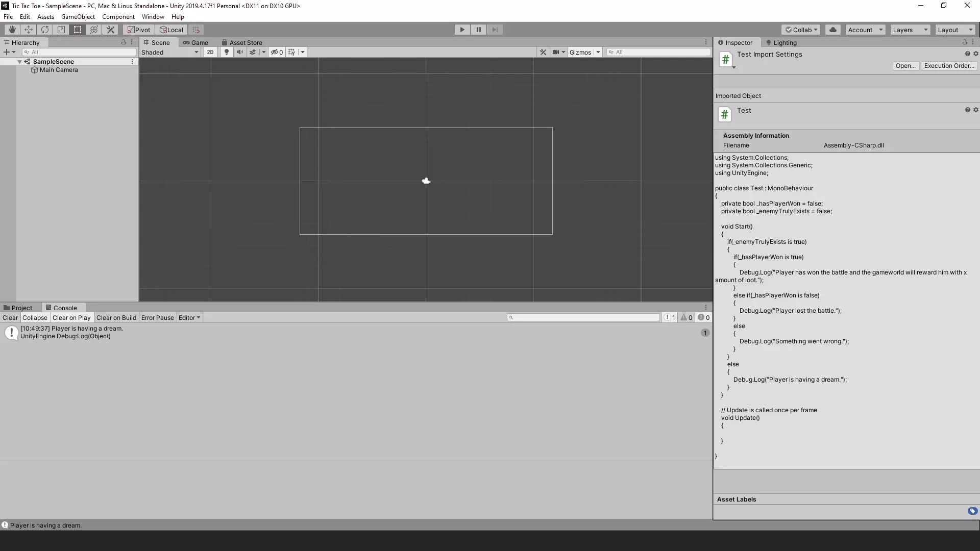
Task: Click the scene audio toggle icon
Action: (x=239, y=52)
